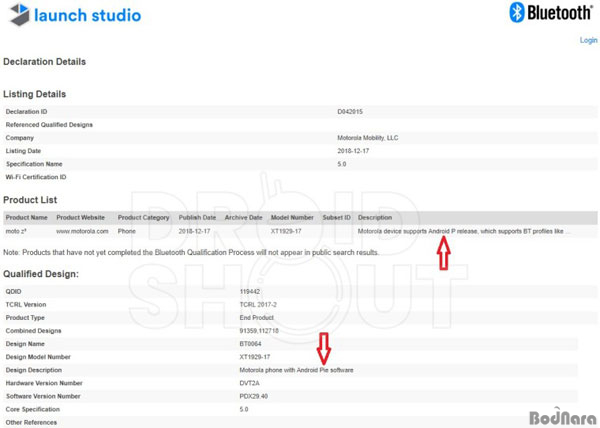Viewport: 600px width, 428px height.
Task: Click the Bluetooth Qualification Process note
Action: click(x=191, y=252)
